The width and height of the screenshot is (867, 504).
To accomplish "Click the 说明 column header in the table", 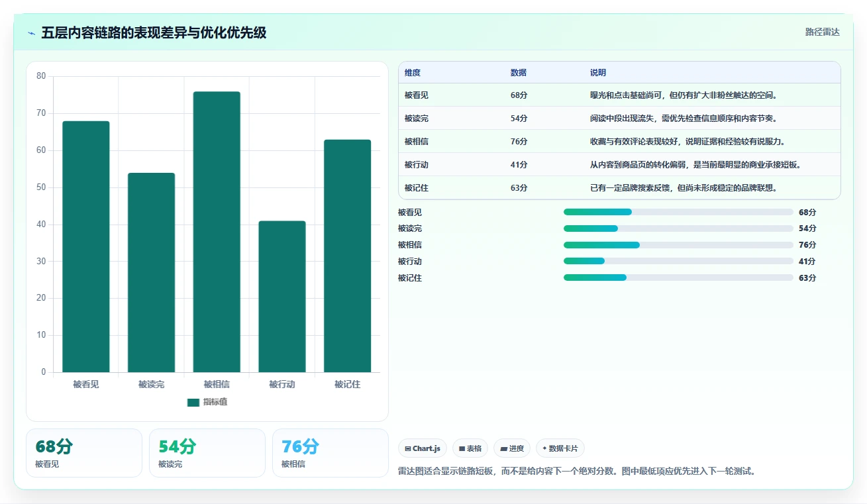I will (598, 73).
